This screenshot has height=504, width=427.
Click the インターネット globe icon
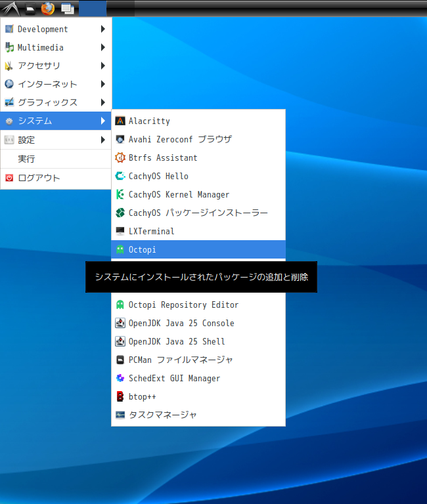9,84
